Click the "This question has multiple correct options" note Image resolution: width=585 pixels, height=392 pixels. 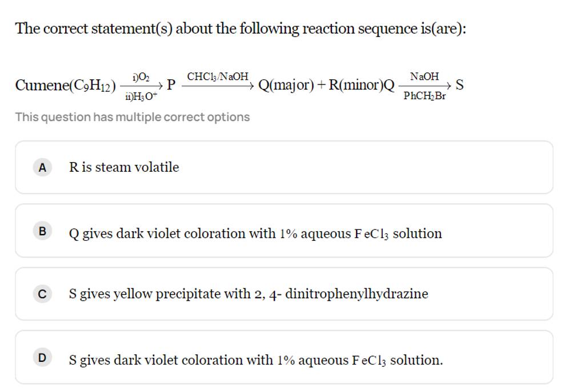pos(133,117)
